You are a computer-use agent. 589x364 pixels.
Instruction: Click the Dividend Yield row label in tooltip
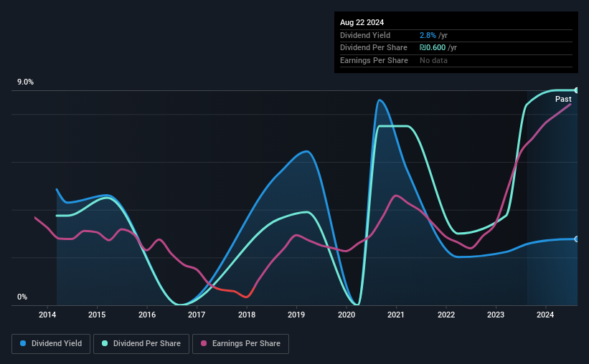tap(365, 35)
